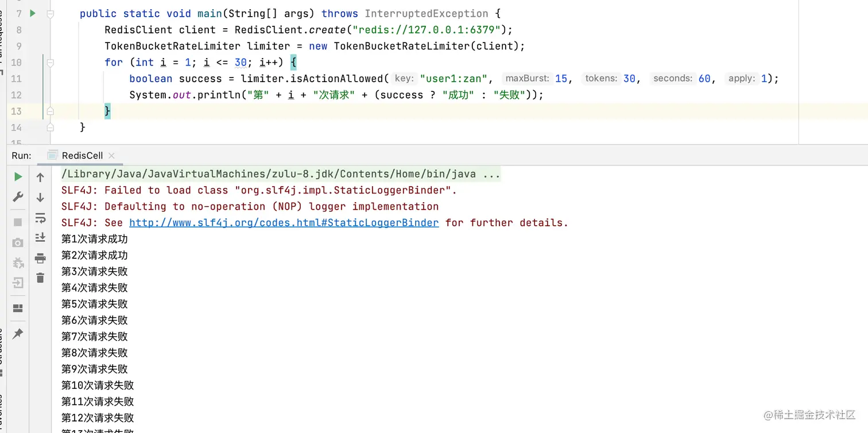
Task: Click line number 10 in the gutter
Action: click(x=16, y=63)
